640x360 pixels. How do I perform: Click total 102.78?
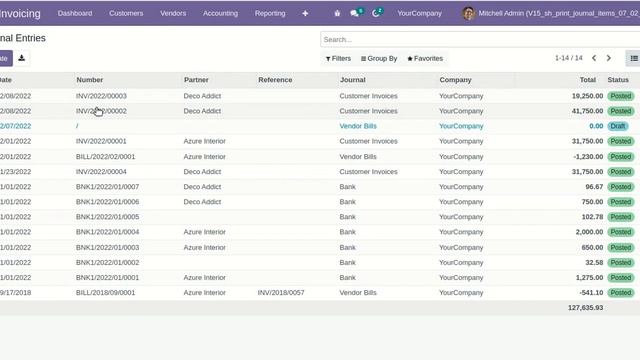point(593,217)
